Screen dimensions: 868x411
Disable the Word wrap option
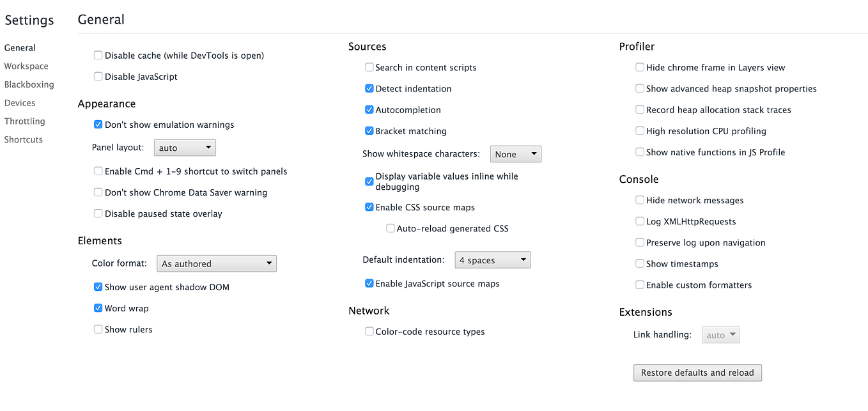click(x=98, y=308)
